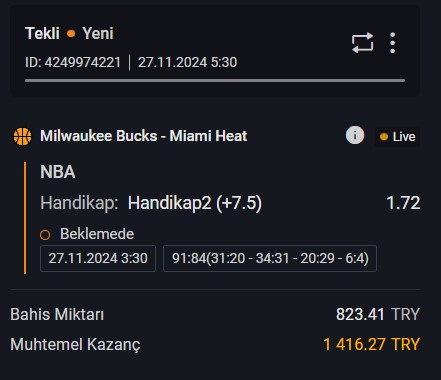
Task: Click the 823.41 TRY stake amount
Action: 378,314
